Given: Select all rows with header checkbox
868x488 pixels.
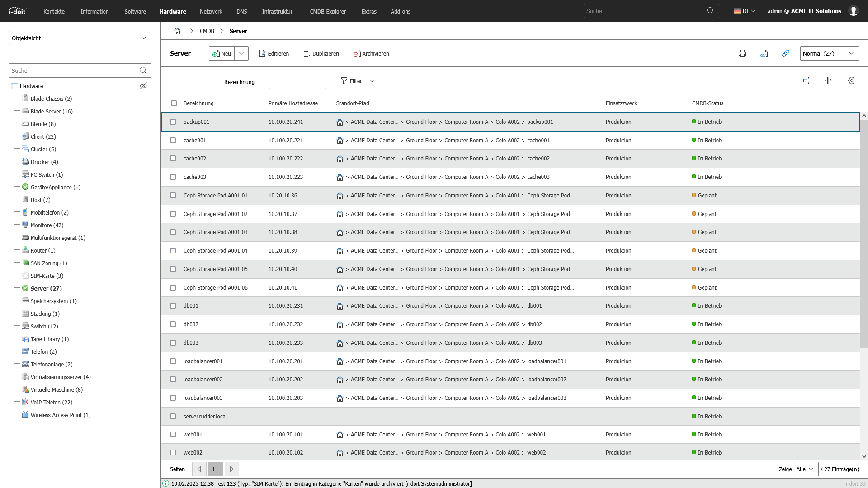Looking at the screenshot, I should (174, 103).
